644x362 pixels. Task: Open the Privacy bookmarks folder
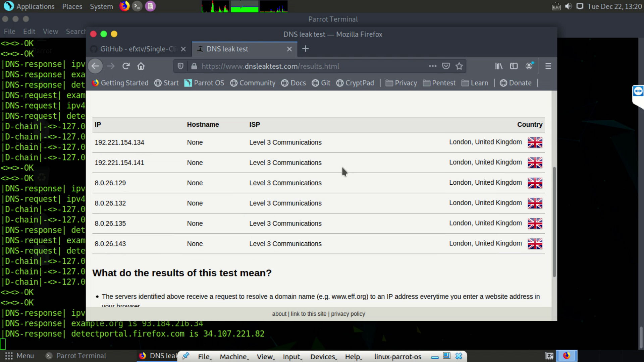tap(401, 83)
